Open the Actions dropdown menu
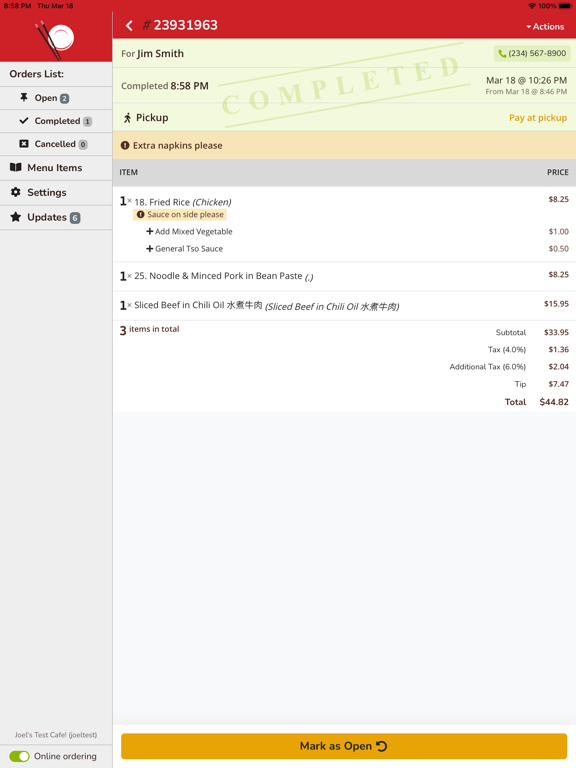 click(x=545, y=26)
